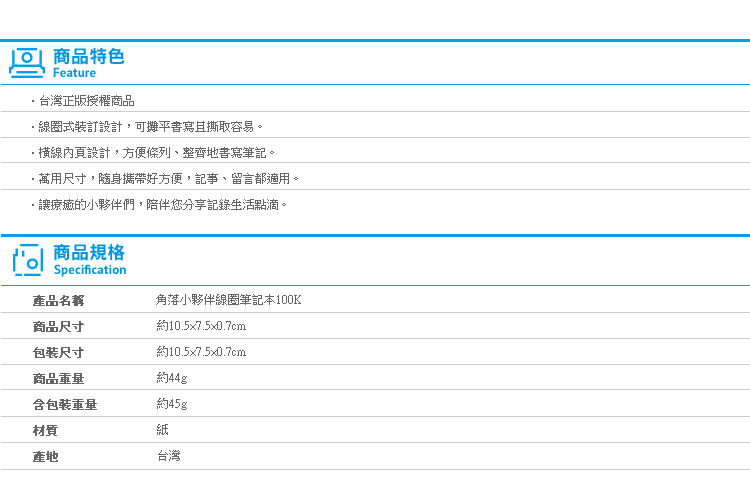The width and height of the screenshot is (750, 495).
Task: Click the 約45g weight value
Action: pos(172,404)
